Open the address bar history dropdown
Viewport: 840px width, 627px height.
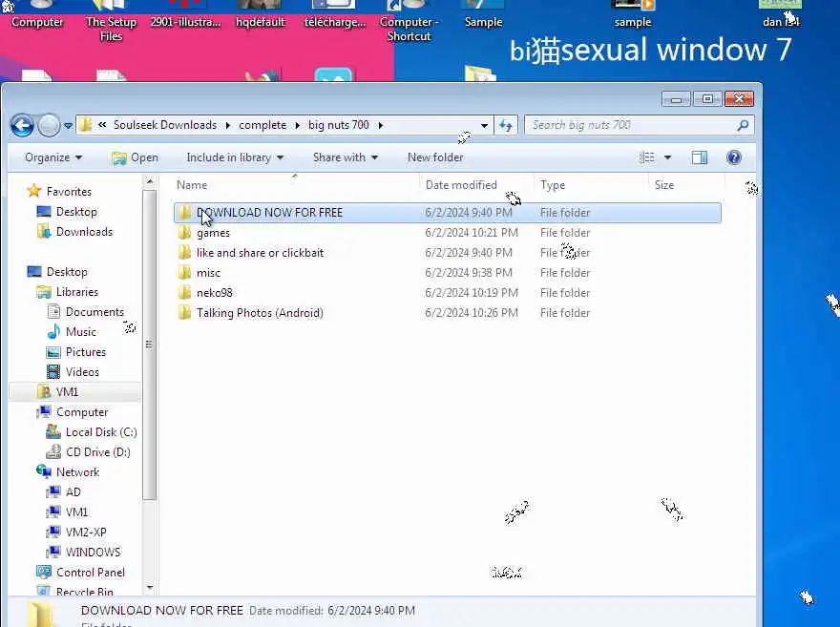484,126
